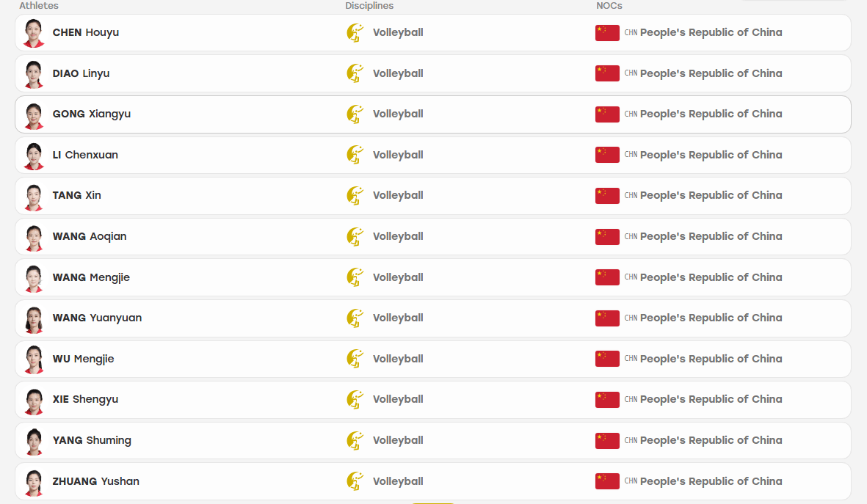Viewport: 867px width, 504px height.
Task: Sort by the Athletes column header
Action: tap(39, 6)
